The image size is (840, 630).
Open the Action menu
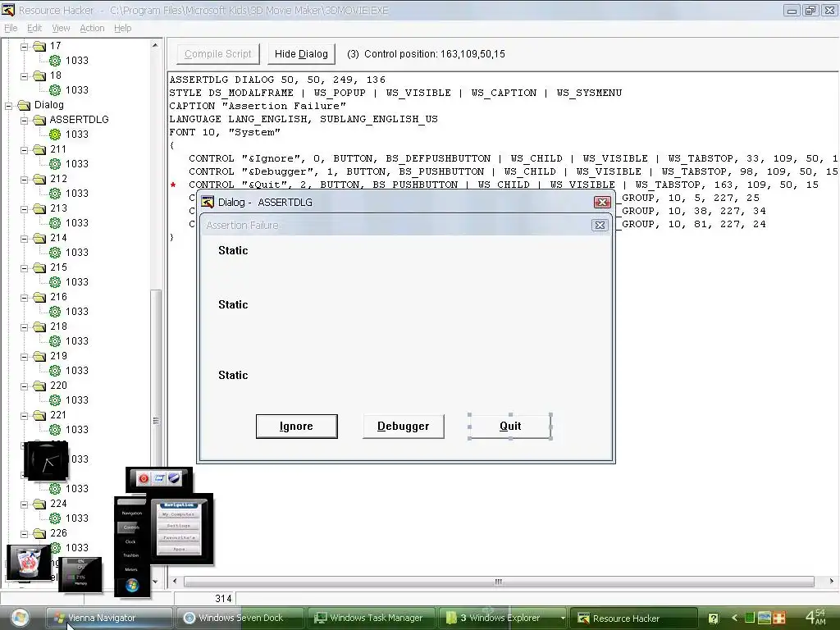[x=92, y=28]
